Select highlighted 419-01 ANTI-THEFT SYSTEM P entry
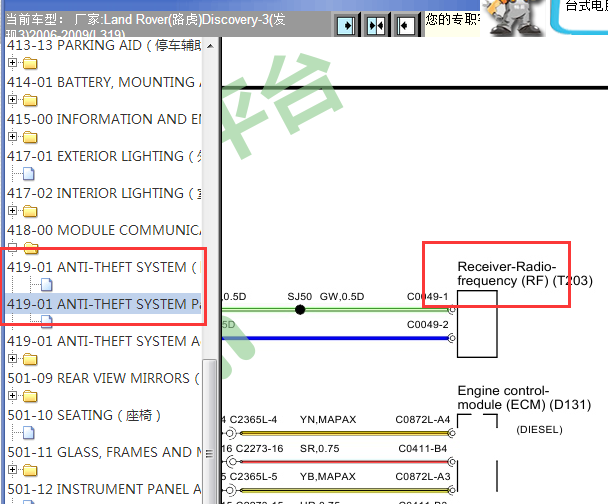 (104, 304)
